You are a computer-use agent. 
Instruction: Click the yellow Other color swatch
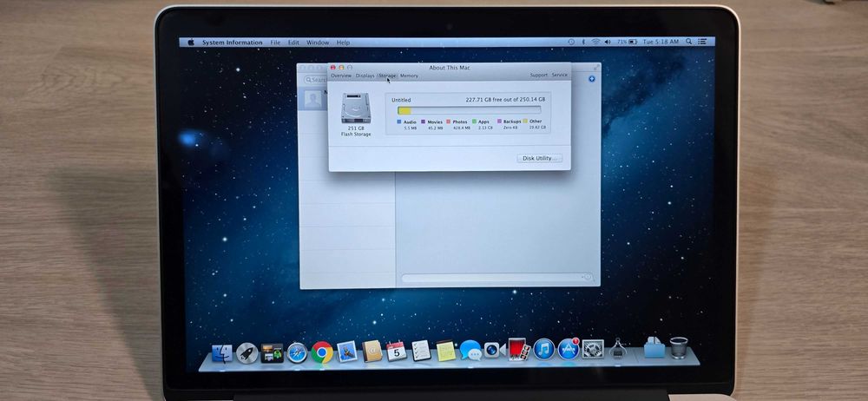pos(525,122)
